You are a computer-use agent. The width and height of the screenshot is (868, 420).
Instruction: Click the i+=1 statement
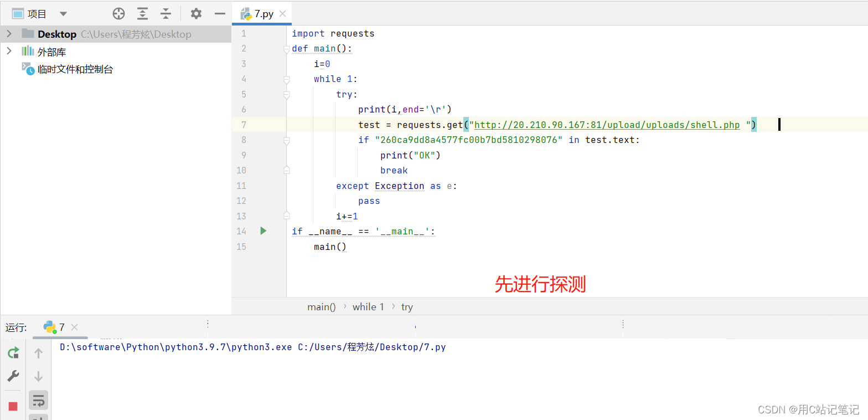click(x=347, y=216)
